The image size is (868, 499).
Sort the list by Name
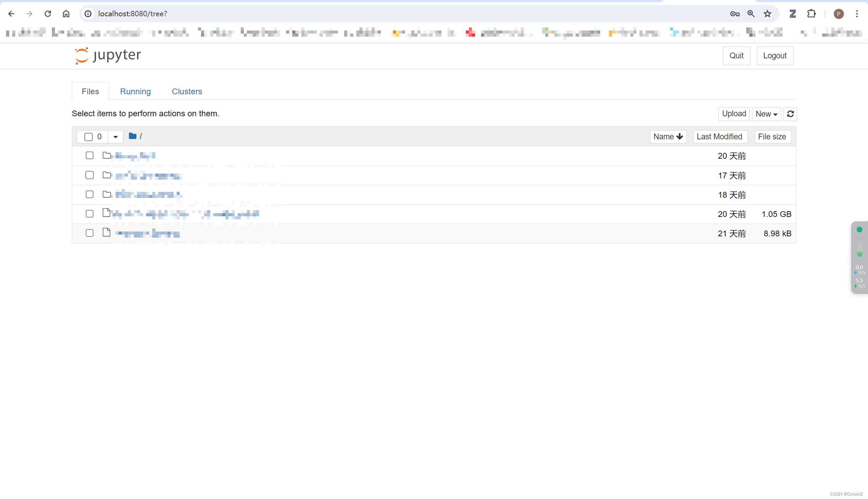[x=668, y=137]
